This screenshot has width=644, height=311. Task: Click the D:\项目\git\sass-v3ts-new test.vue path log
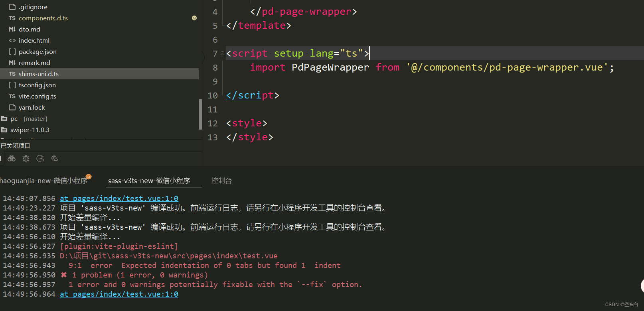(x=169, y=256)
